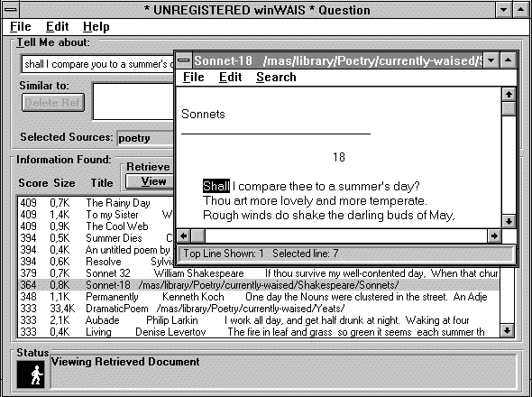Select Sonnet 32 William Shakespeare row
532x397 pixels.
click(259, 273)
